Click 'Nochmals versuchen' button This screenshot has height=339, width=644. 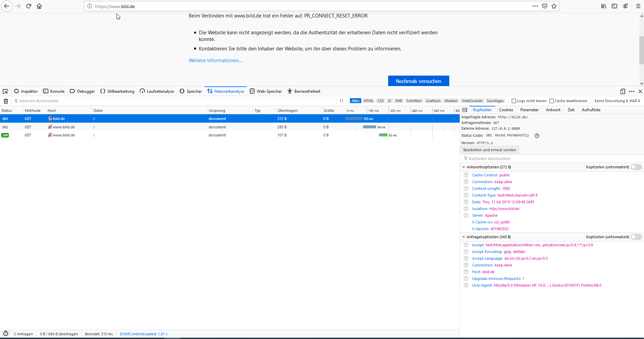pos(418,81)
